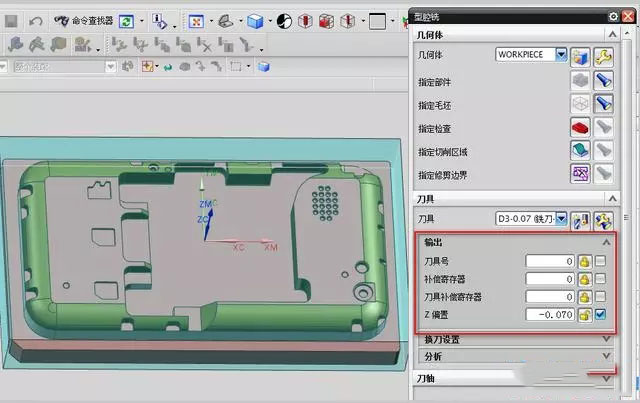Open the D3-0.07 tool dropdown
Viewport: 640px width, 403px height.
561,218
